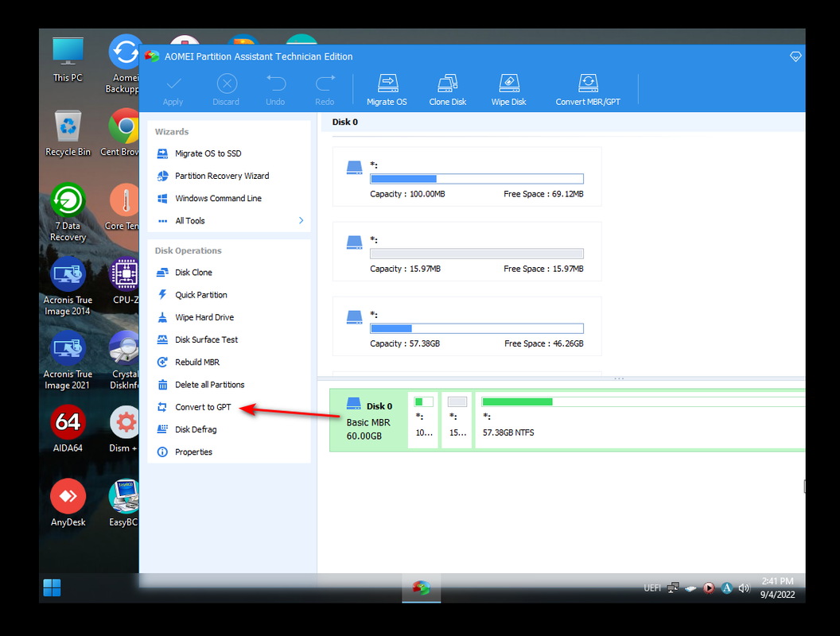
Task: Click the empty usage bar of the 15.97MB partition
Action: (x=476, y=254)
